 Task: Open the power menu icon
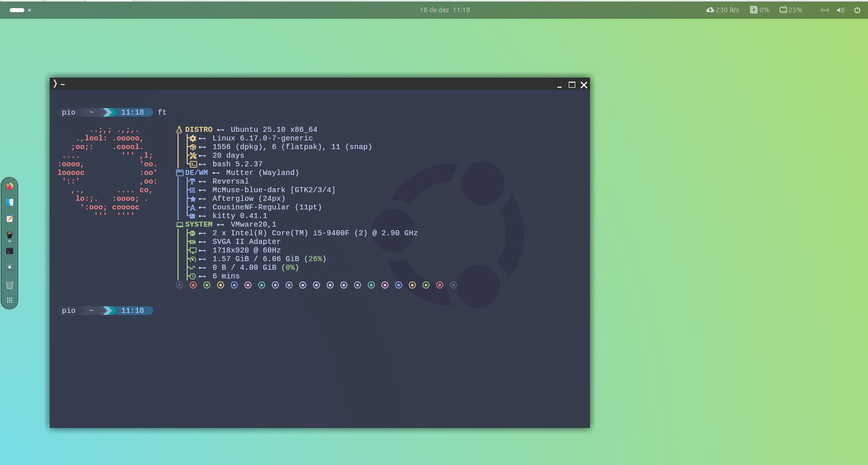[x=857, y=10]
